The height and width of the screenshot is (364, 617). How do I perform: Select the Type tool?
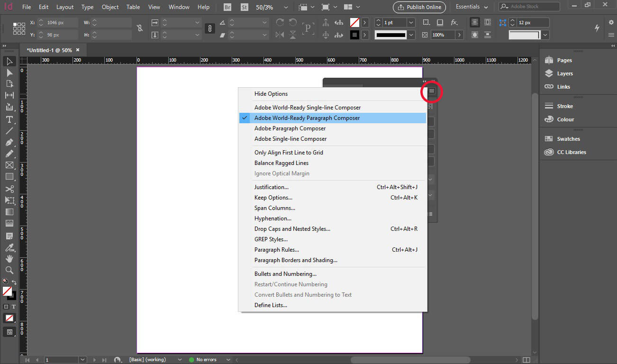[9, 119]
